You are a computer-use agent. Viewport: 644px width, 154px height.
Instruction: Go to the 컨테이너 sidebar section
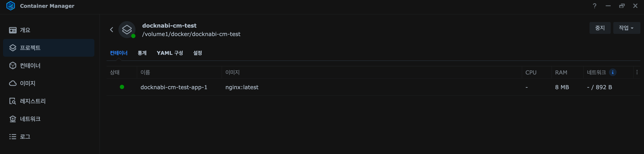[30, 65]
